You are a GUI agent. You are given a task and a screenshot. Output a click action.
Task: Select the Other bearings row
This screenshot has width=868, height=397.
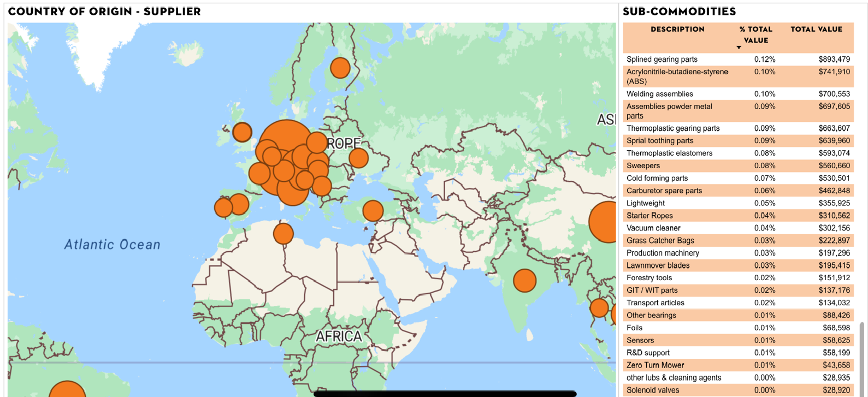click(738, 315)
